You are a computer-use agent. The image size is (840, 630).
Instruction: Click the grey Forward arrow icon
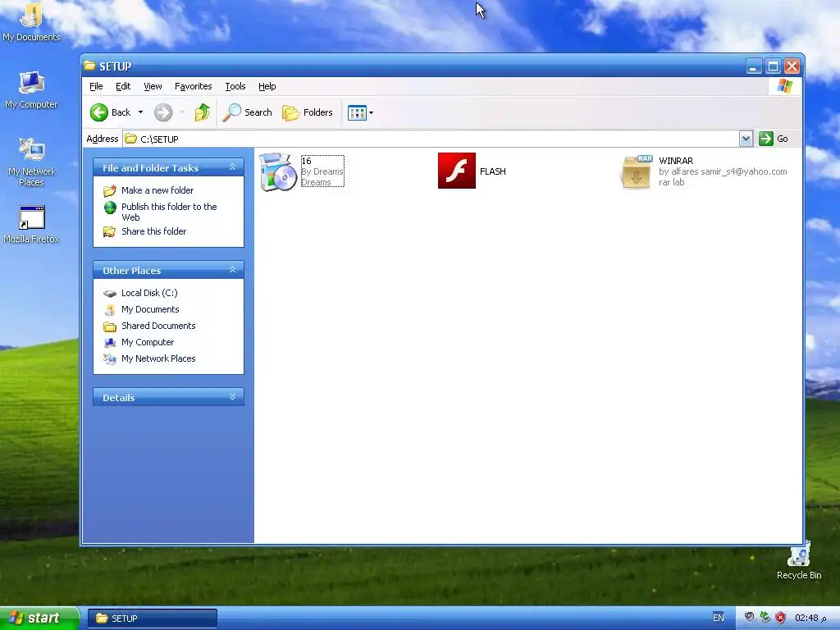pyautogui.click(x=163, y=112)
